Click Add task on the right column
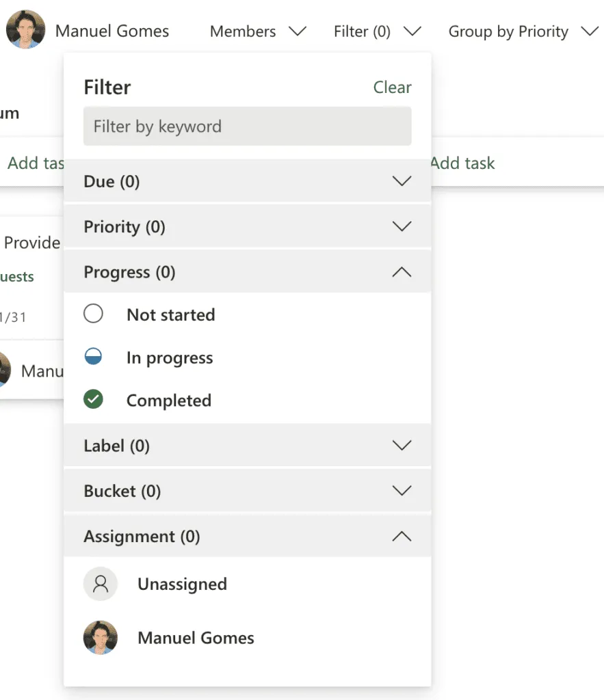 coord(463,163)
